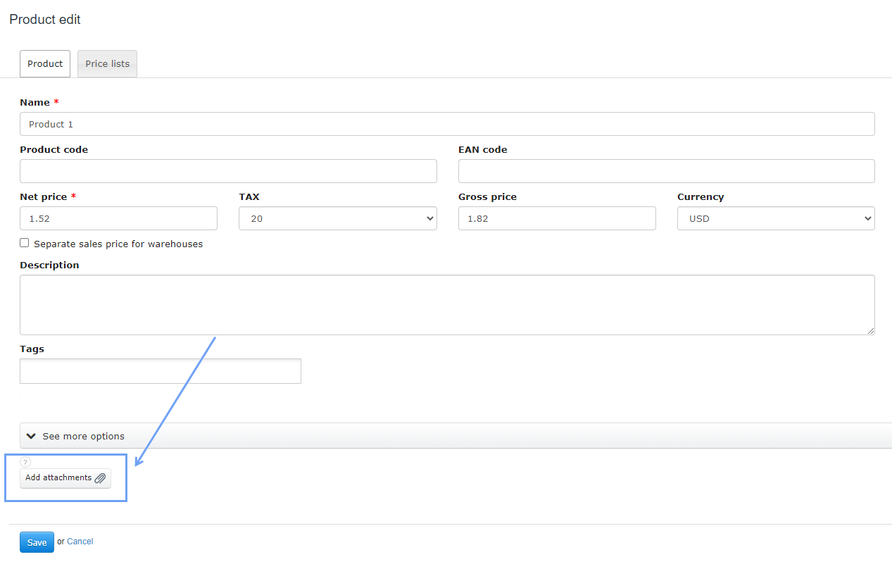Switch to the Price lists tab

pos(107,64)
